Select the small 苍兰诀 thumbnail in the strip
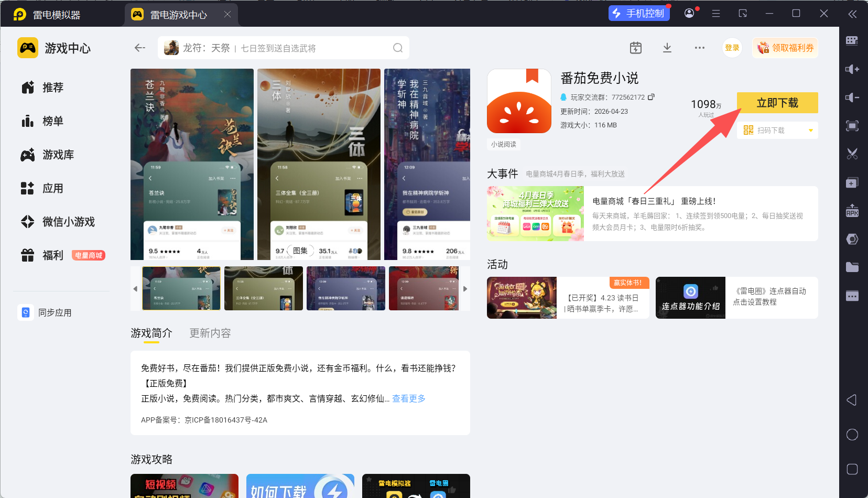Viewport: 868px width, 498px height. pyautogui.click(x=181, y=288)
